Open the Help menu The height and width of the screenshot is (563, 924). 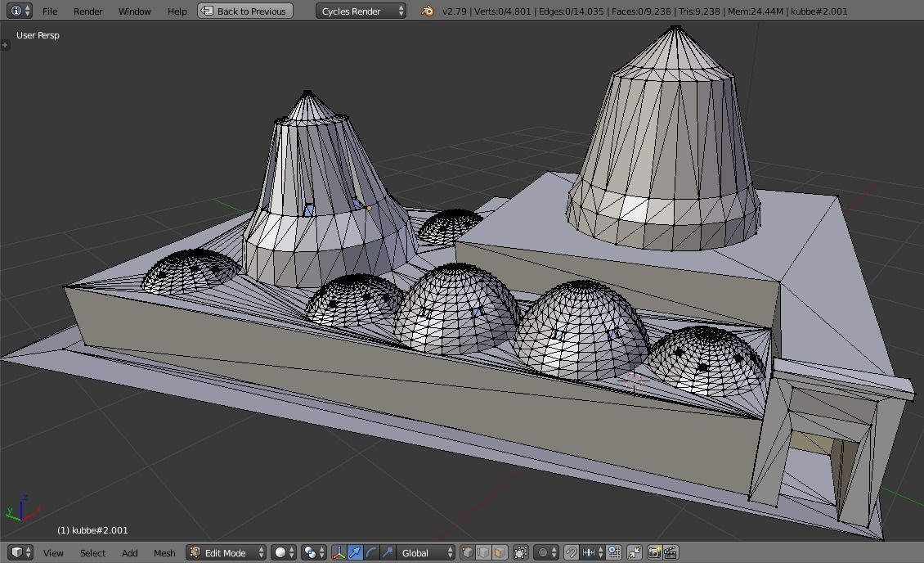[177, 11]
